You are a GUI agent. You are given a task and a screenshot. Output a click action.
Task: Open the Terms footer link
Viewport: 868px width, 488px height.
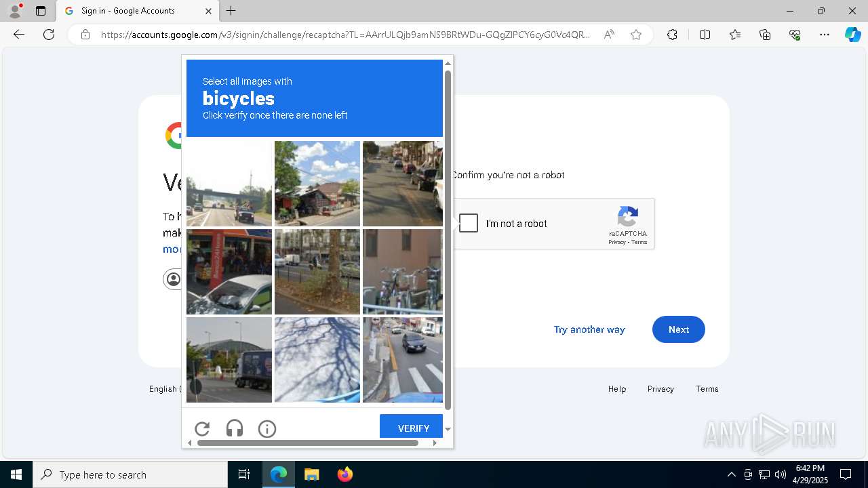pyautogui.click(x=707, y=389)
